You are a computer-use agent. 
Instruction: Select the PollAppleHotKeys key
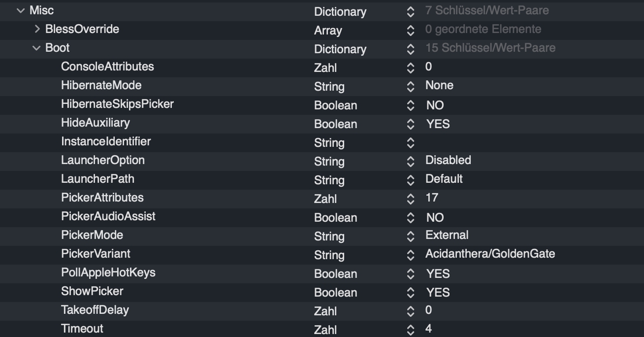coord(108,272)
